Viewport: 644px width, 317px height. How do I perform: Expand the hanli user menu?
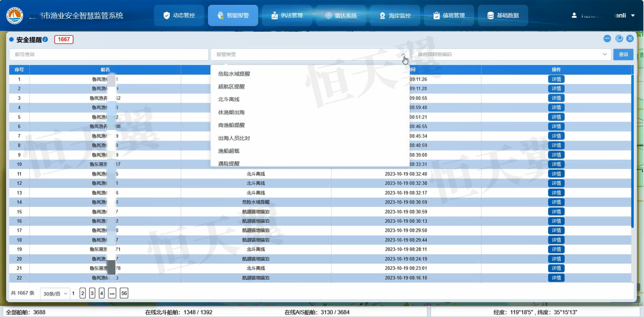(633, 15)
